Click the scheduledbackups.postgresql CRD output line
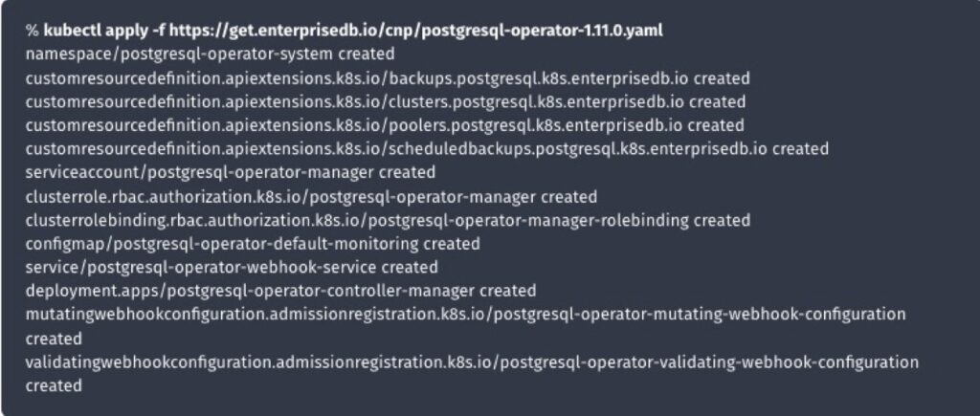This screenshot has width=980, height=416. (x=427, y=148)
